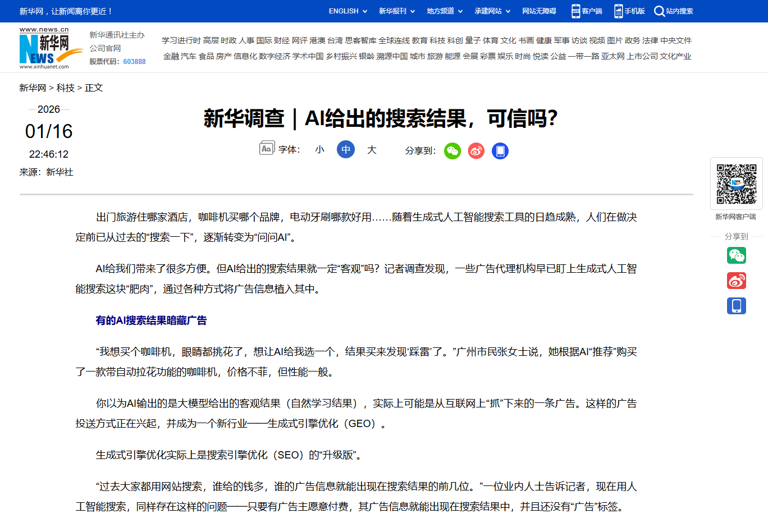Screen dimensions: 768x532
Task: Expand the 新华报刊 dropdown menu
Action: pyautogui.click(x=396, y=11)
